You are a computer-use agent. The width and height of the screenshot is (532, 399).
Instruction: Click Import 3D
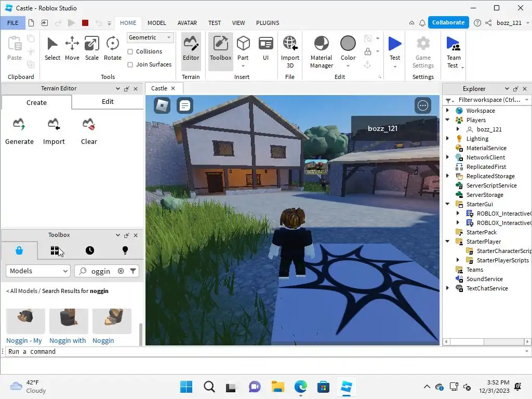[290, 52]
